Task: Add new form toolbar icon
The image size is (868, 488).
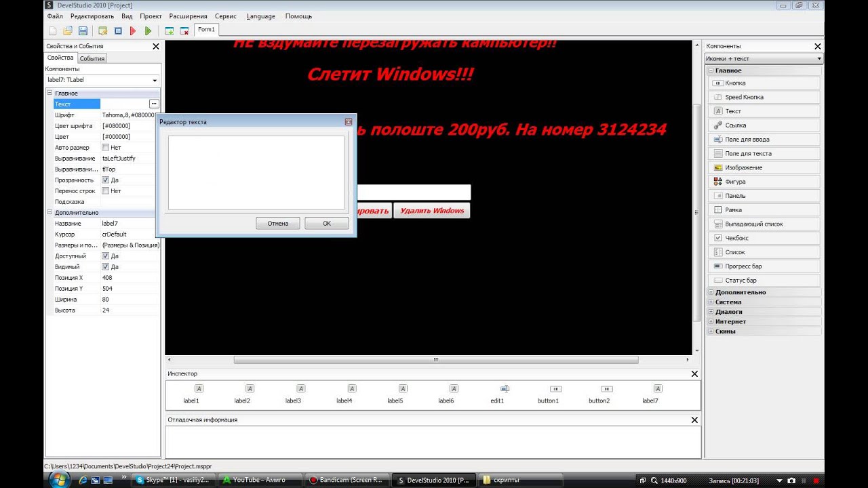Action: [169, 30]
